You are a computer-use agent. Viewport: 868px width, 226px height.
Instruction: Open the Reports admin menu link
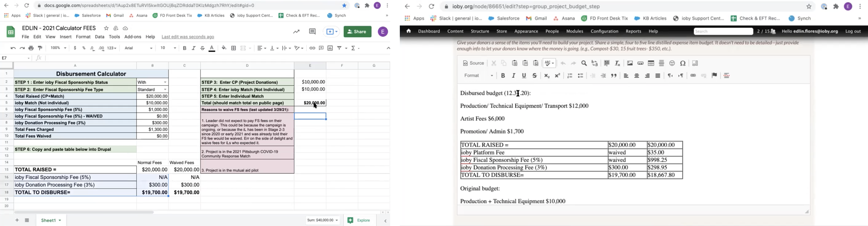[x=634, y=31]
